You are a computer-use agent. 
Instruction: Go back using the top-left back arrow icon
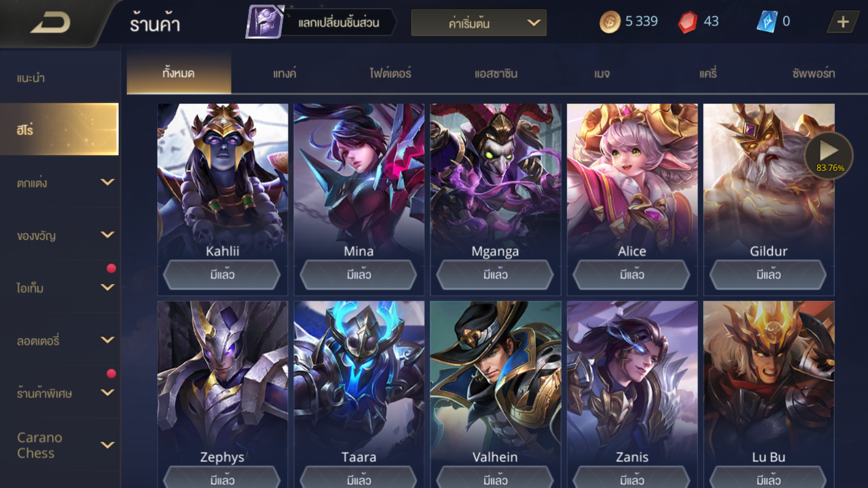tap(51, 23)
